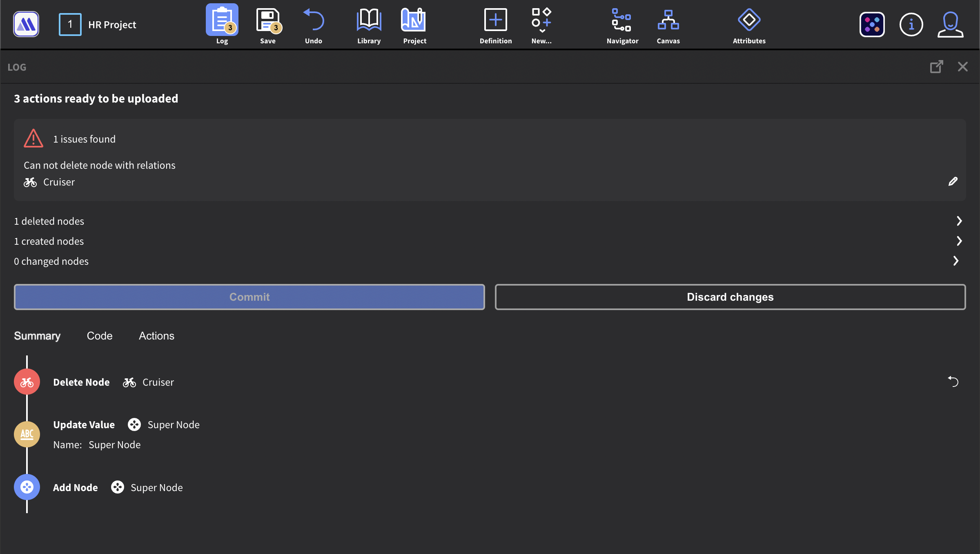Switch to the Actions tab
This screenshot has height=554, width=980.
pos(156,336)
